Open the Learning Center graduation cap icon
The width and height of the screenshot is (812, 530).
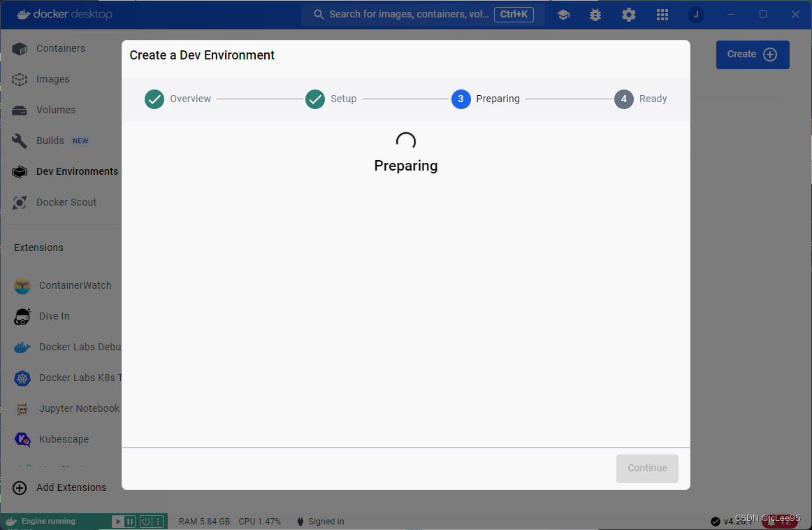point(563,15)
